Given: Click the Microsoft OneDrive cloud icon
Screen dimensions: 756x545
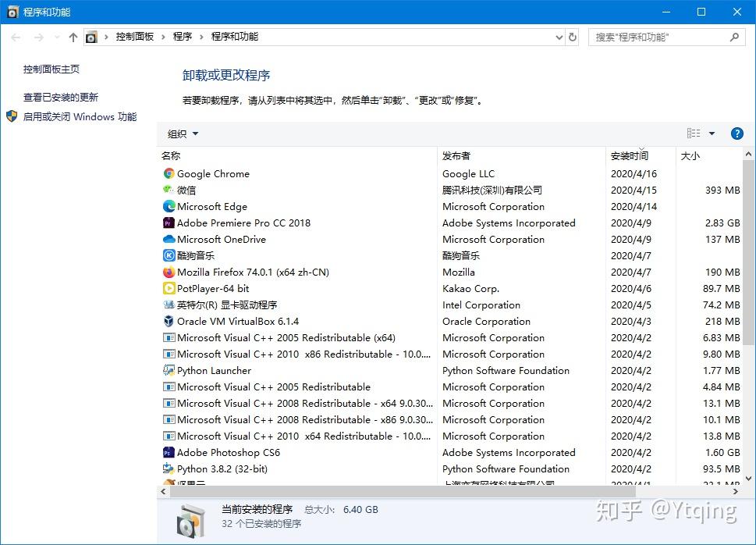Looking at the screenshot, I should (169, 240).
